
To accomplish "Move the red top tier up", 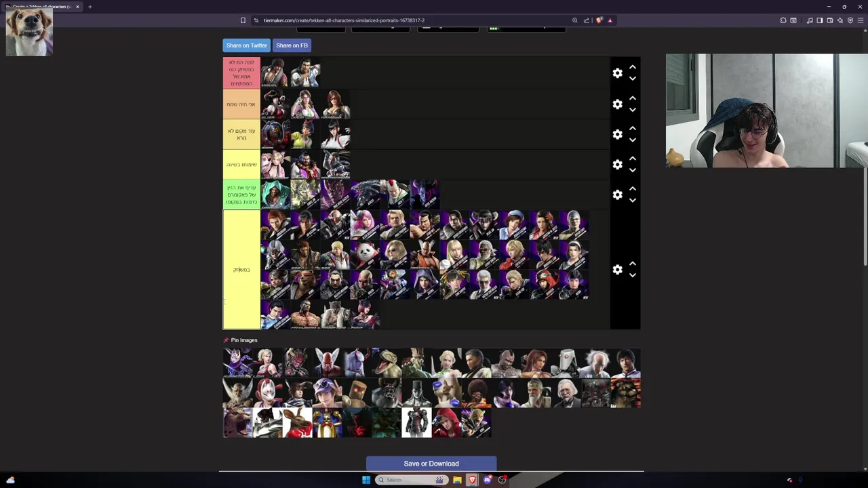I will coord(632,67).
